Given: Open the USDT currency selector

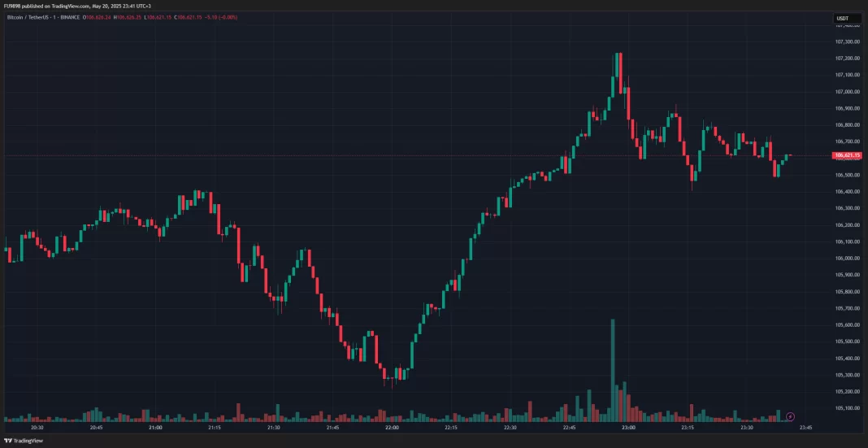Looking at the screenshot, I should pos(843,18).
